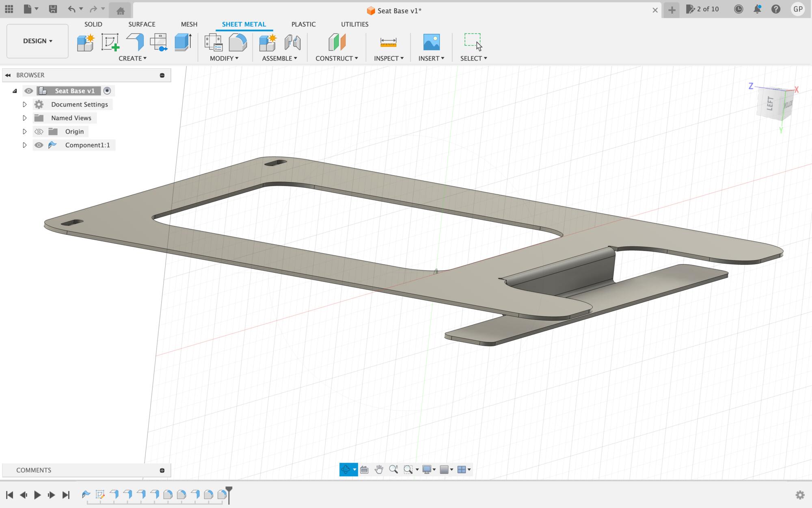Switch to the MESH tab

point(189,24)
